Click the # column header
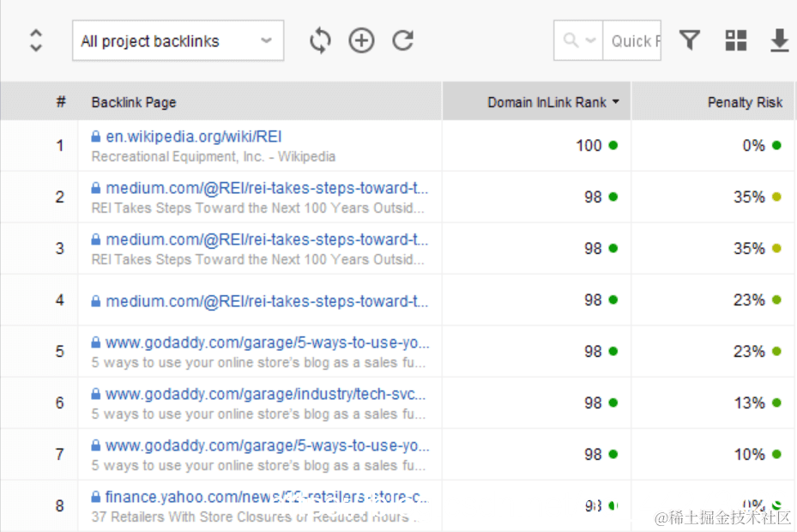The width and height of the screenshot is (797, 532). coord(61,102)
